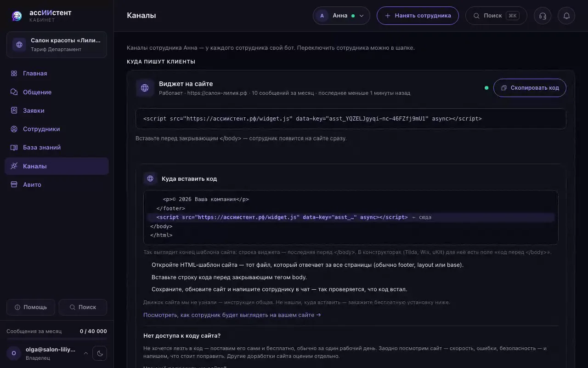This screenshot has height=368, width=588.
Task: Open support via the headset icon
Action: tap(543, 16)
